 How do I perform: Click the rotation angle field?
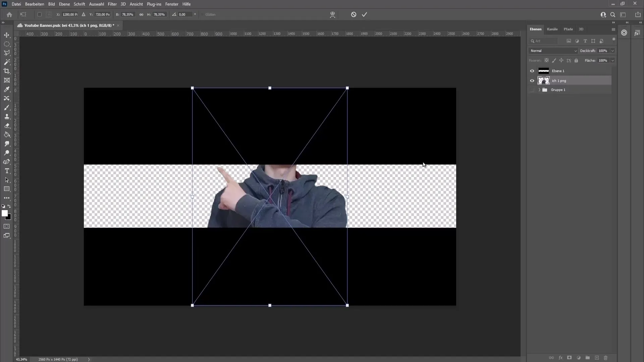click(x=185, y=14)
